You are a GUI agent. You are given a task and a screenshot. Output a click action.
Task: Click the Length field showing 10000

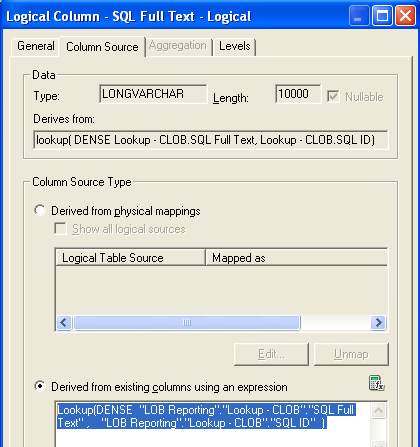coord(298,94)
